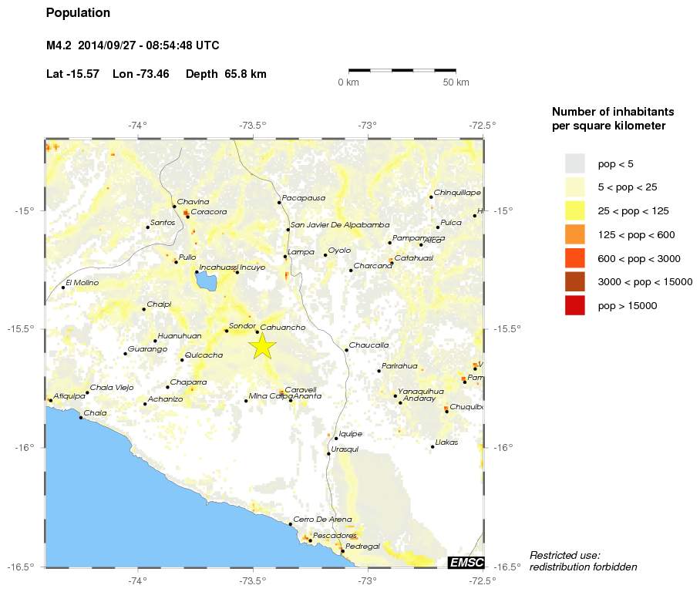Select the Llakas town marker dot
The image size is (700, 592).
432,447
